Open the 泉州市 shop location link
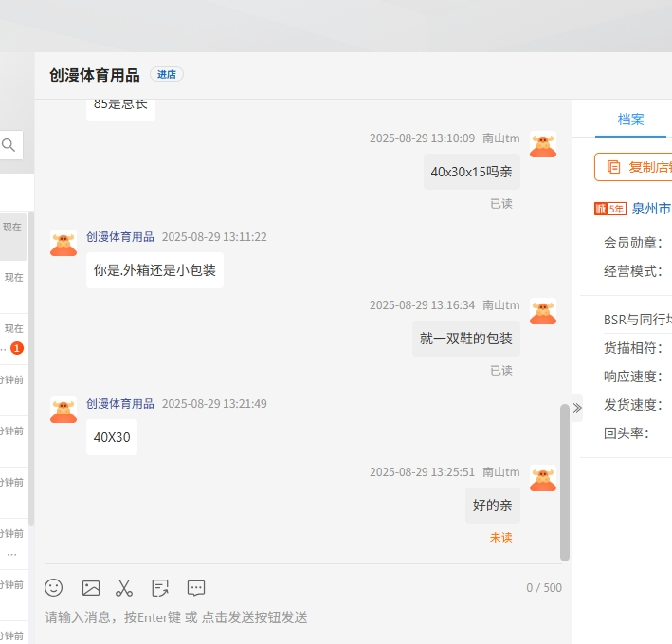 [651, 209]
